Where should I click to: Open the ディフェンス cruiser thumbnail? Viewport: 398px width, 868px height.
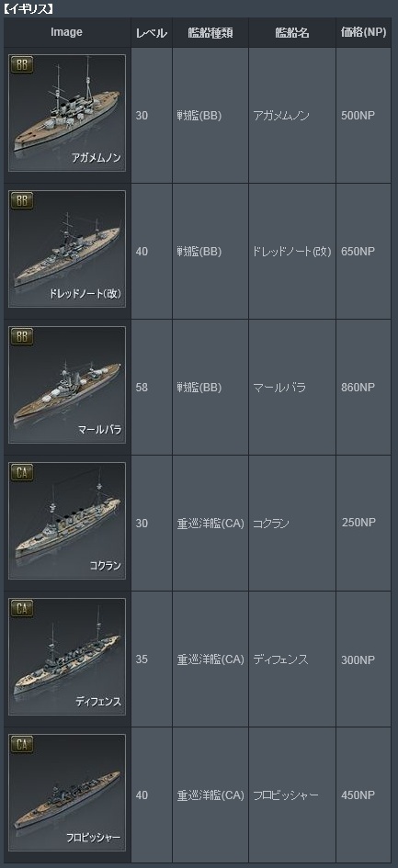coord(67,657)
